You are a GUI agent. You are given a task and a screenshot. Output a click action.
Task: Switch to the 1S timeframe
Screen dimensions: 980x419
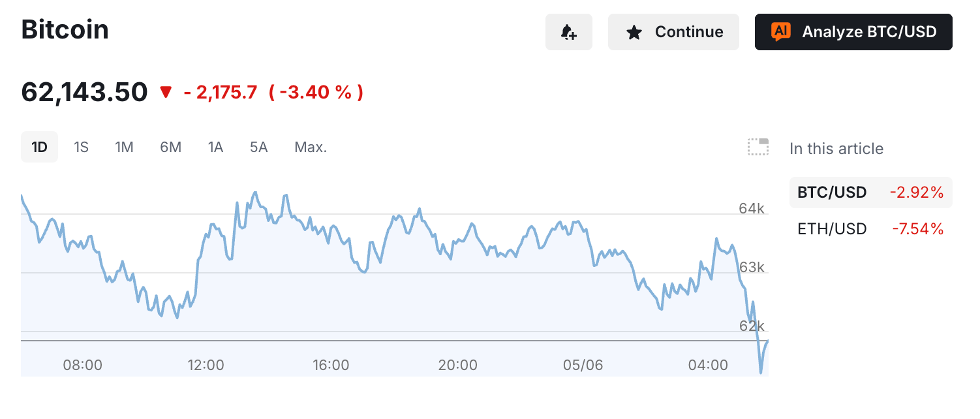coord(81,147)
